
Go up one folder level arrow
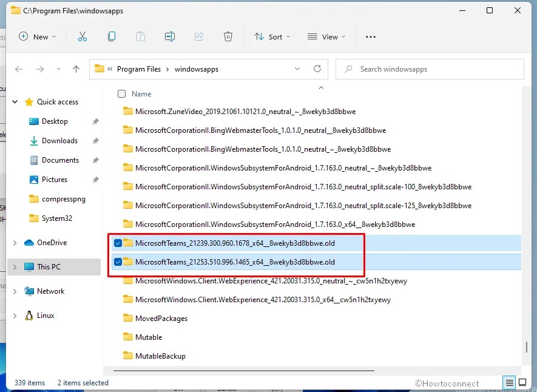tap(76, 69)
